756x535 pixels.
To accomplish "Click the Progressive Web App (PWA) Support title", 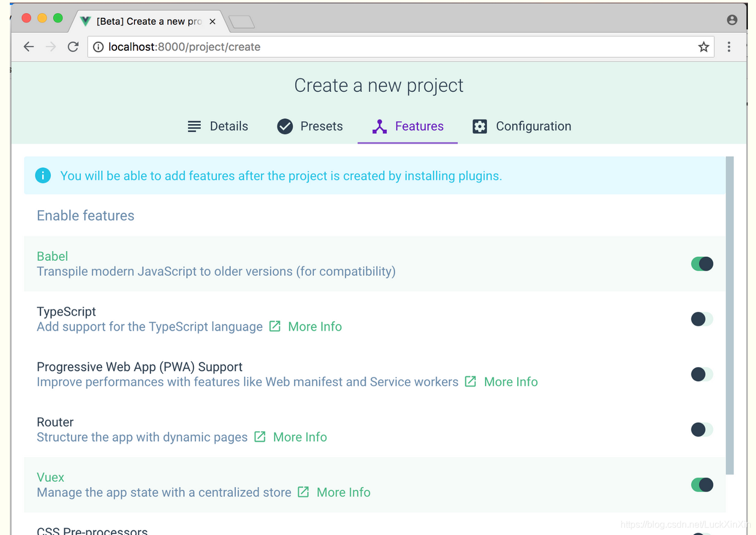I will (x=140, y=367).
